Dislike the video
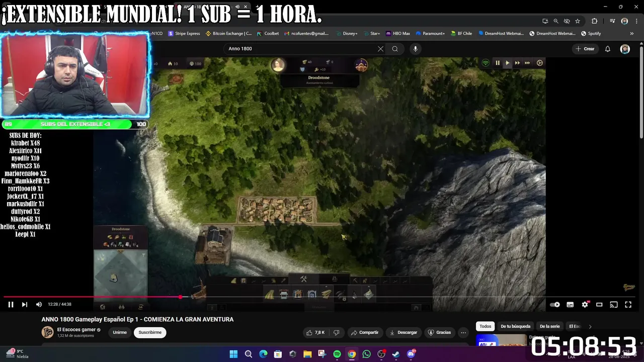 337,332
